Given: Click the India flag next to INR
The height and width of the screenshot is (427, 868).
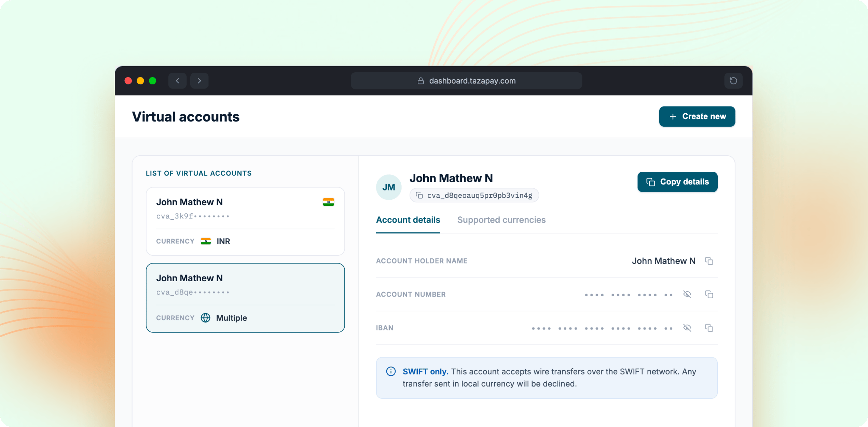Looking at the screenshot, I should [x=206, y=241].
